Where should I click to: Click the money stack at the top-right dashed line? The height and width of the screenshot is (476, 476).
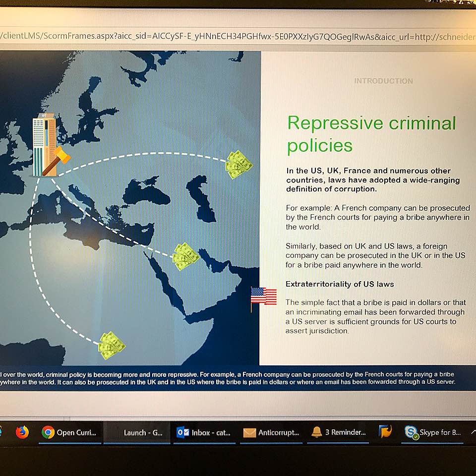pos(238,165)
